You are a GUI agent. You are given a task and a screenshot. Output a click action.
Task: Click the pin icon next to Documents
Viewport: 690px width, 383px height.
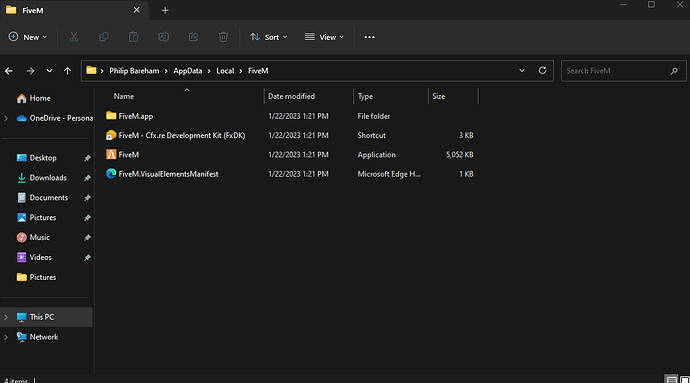87,198
